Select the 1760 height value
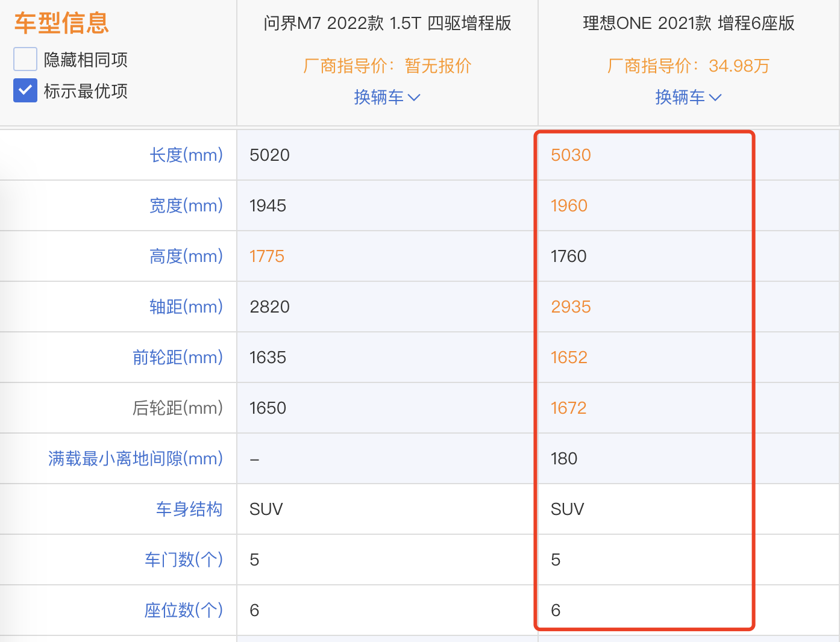Image resolution: width=840 pixels, height=642 pixels. click(x=568, y=257)
